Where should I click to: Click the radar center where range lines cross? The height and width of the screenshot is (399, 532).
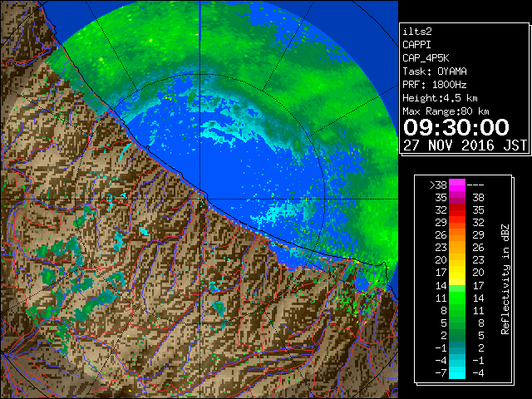(x=200, y=199)
